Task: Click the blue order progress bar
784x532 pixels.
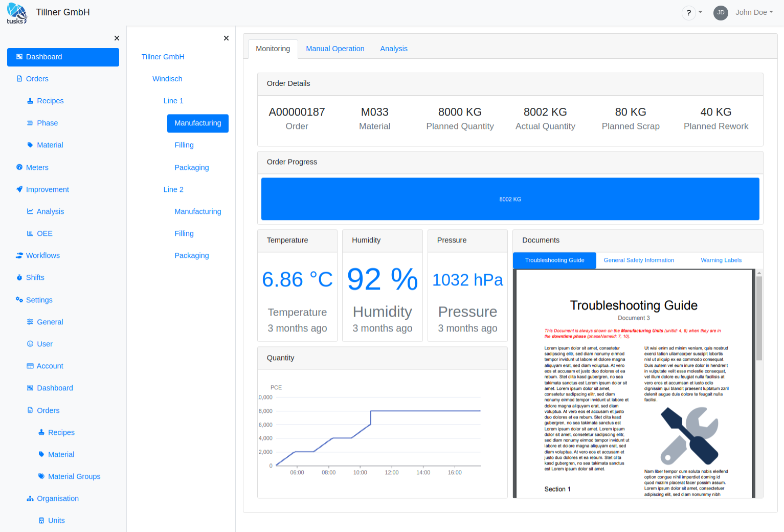Action: (x=510, y=199)
